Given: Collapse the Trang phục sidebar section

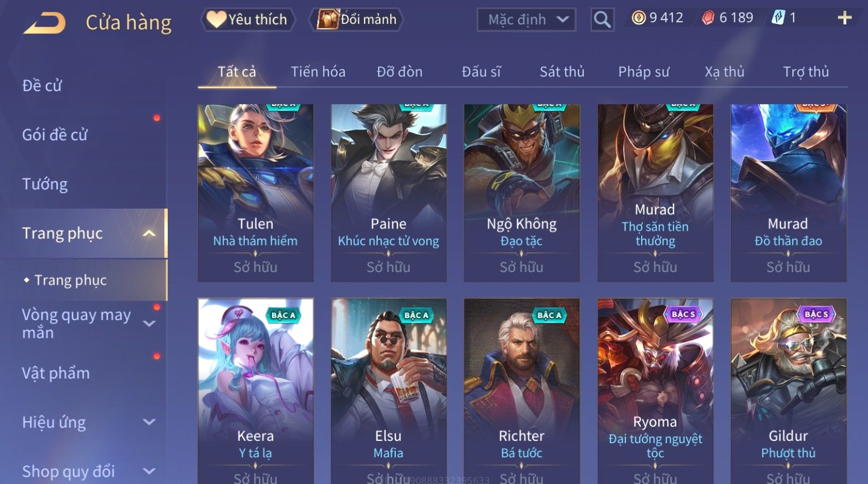Looking at the screenshot, I should coord(149,233).
